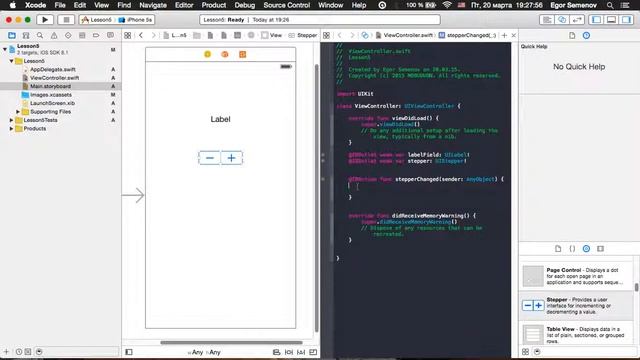
Task: Stop the running build
Action: click(66, 20)
